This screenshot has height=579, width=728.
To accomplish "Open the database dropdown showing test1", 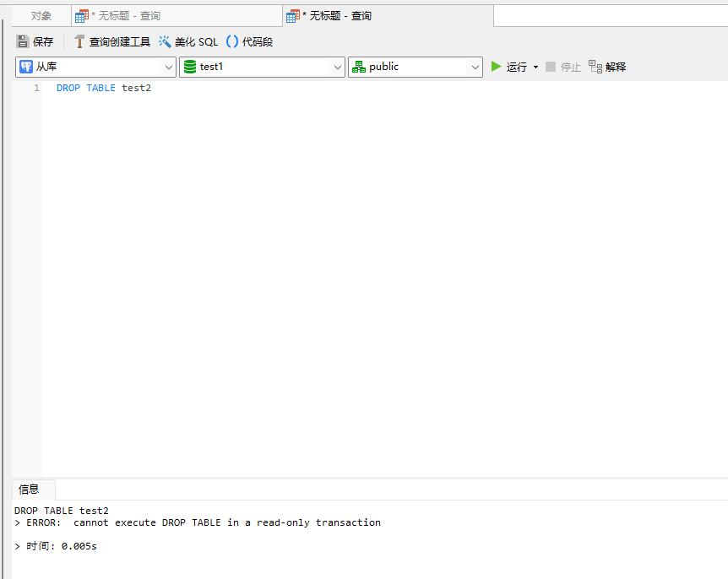I will pyautogui.click(x=262, y=67).
